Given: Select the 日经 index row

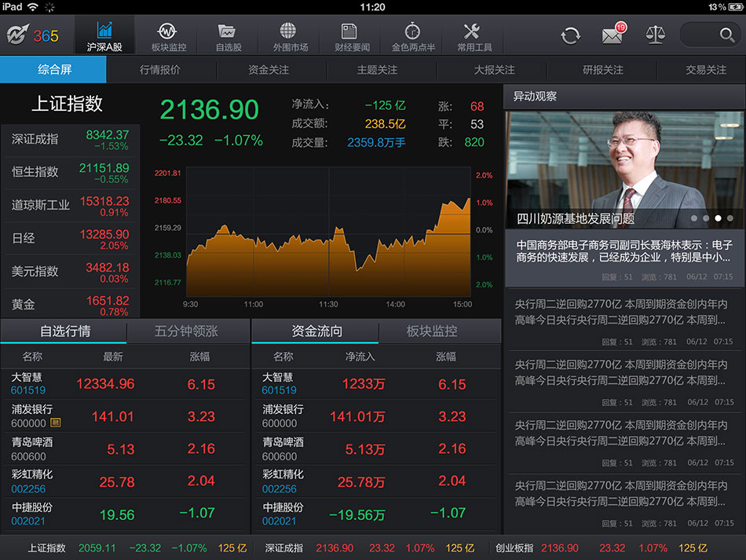Looking at the screenshot, I should tap(70, 239).
